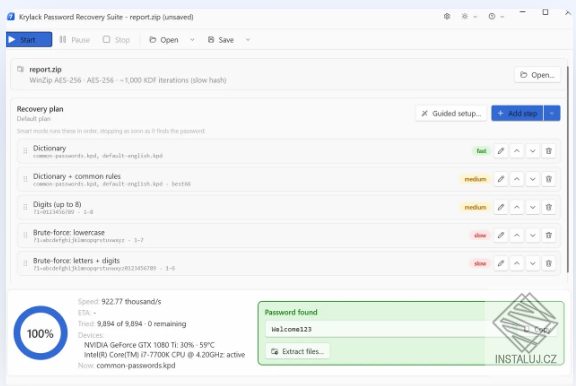
Task: Start the password recovery
Action: [x=29, y=40]
